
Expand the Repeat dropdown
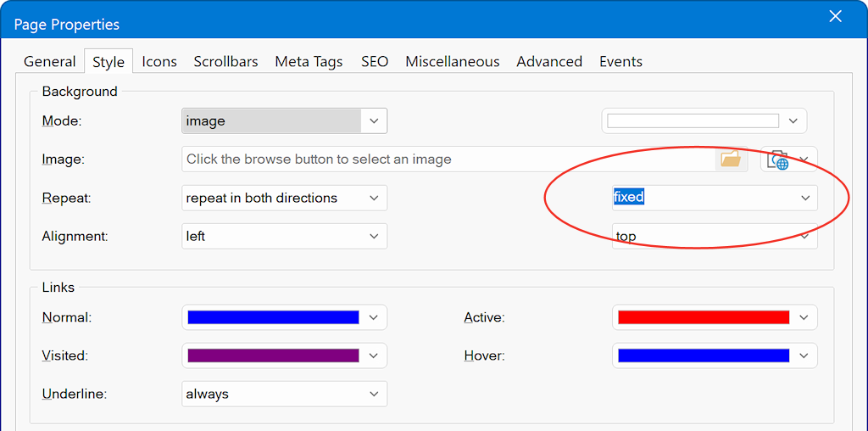[284, 198]
